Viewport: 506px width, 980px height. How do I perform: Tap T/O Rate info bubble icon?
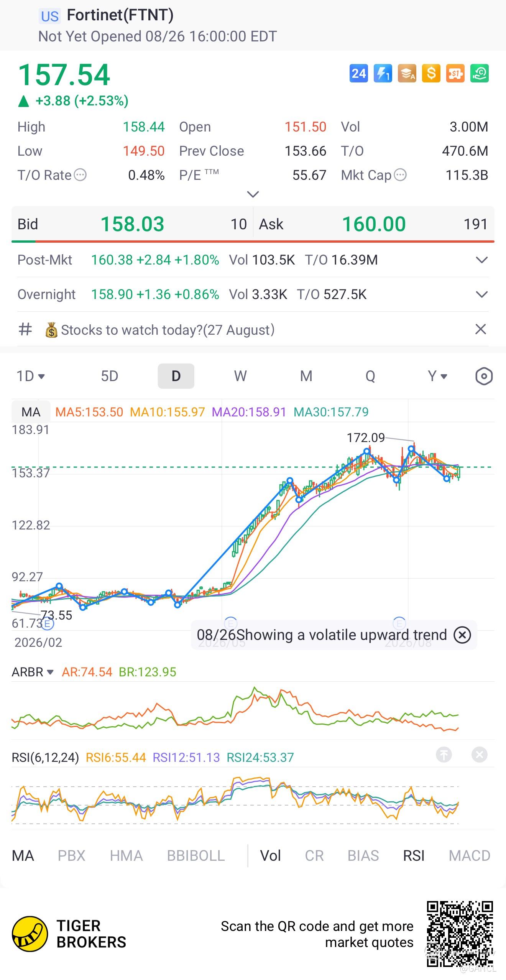click(x=80, y=175)
